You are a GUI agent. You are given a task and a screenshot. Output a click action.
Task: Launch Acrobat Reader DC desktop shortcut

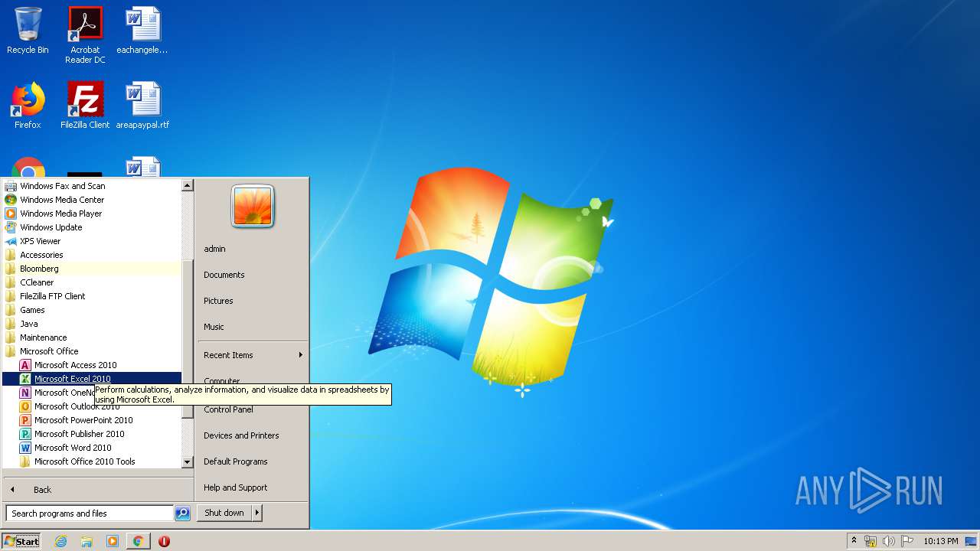[85, 34]
